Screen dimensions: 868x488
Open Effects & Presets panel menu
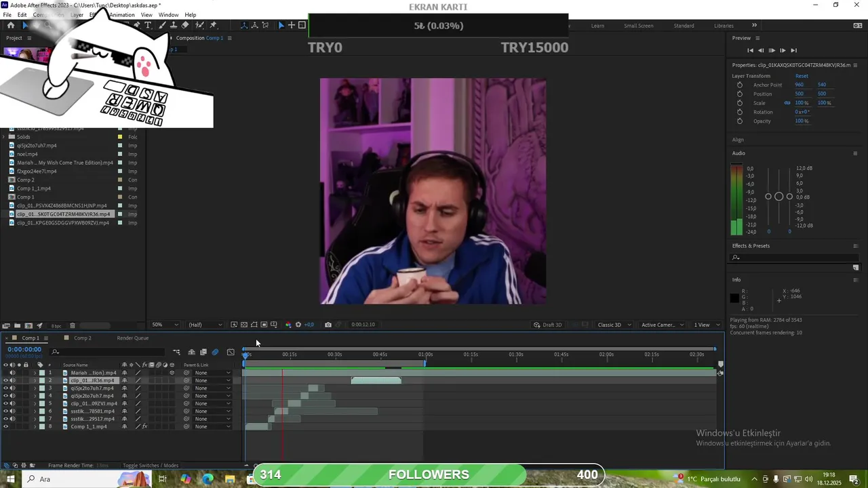(x=855, y=246)
